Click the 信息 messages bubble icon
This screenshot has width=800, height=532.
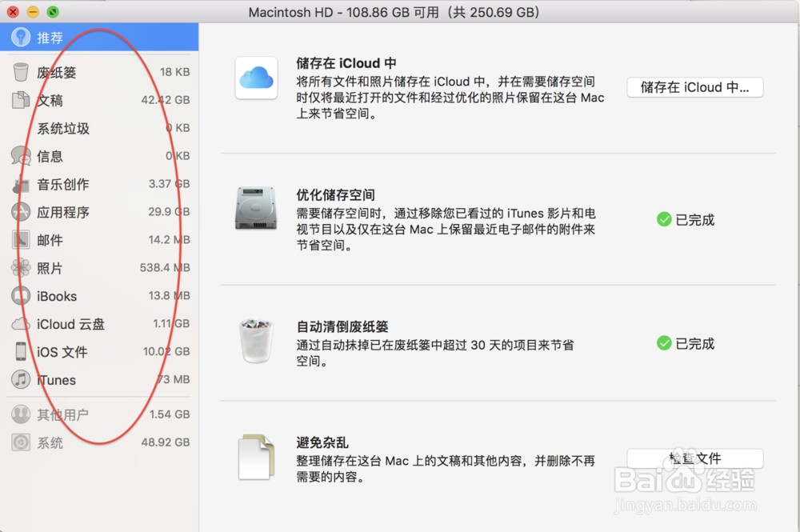pyautogui.click(x=21, y=155)
